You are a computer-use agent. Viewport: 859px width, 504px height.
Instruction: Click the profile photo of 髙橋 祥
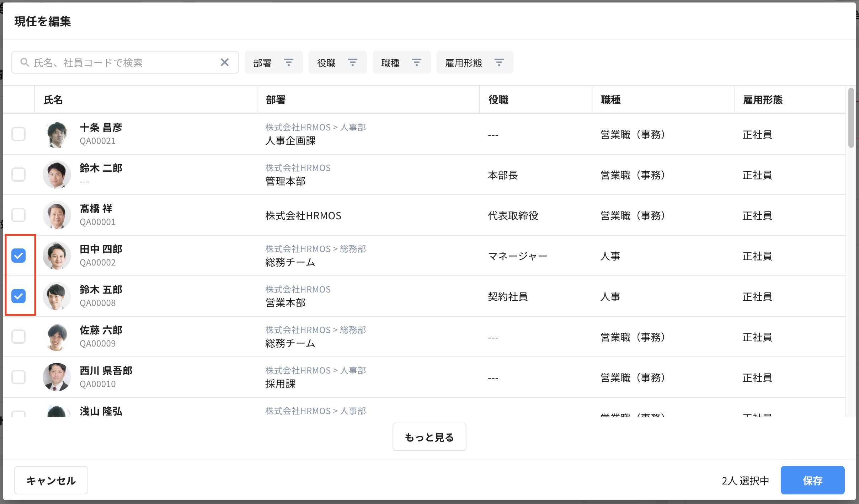tap(57, 215)
